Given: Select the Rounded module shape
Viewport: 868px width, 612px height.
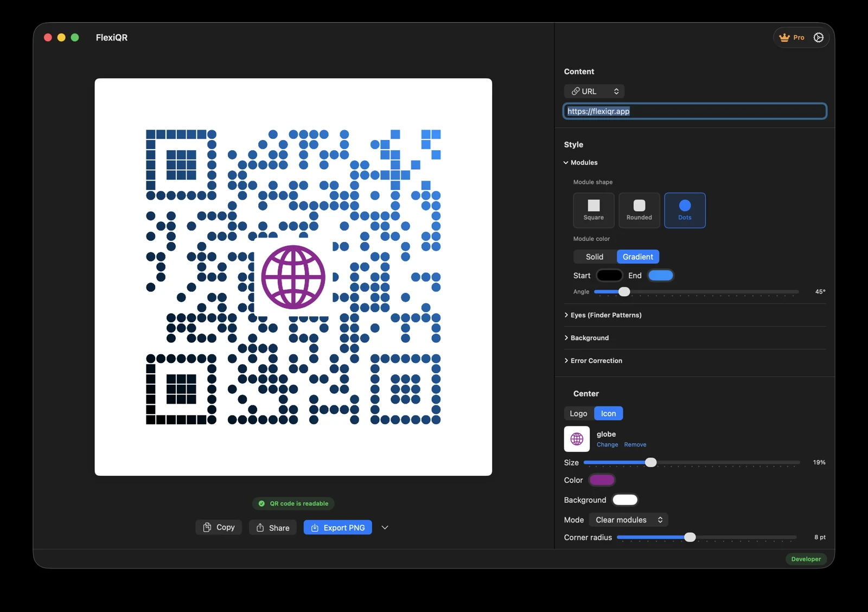Looking at the screenshot, I should (x=639, y=210).
